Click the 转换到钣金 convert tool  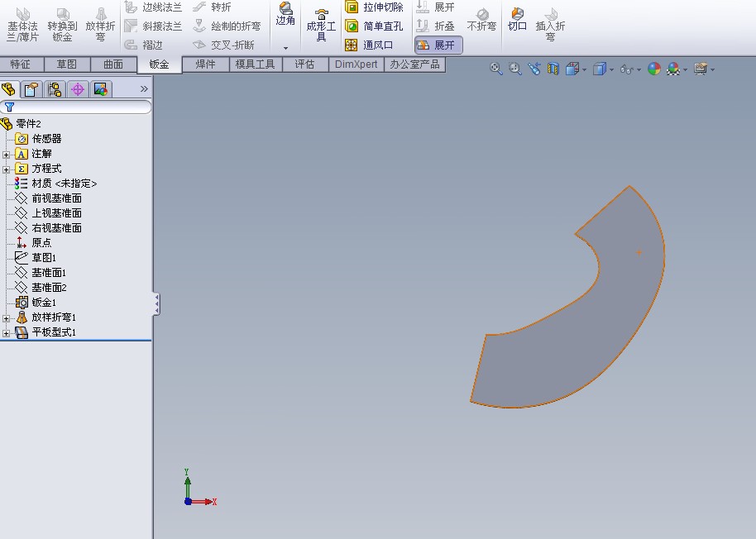coord(62,25)
